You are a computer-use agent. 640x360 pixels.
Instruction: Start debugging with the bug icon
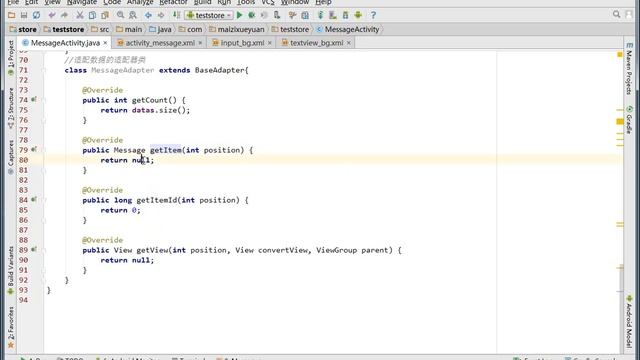coord(252,16)
